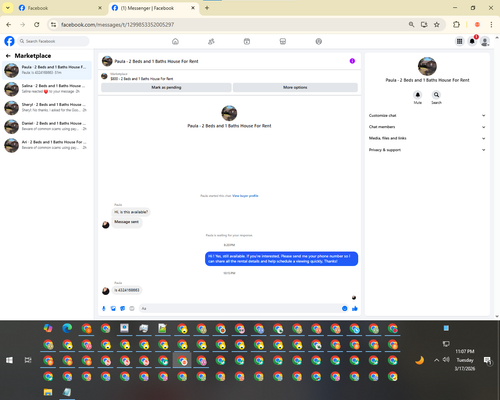This screenshot has width=500, height=400.
Task: Open the Windows notification center icon
Action: point(488,360)
